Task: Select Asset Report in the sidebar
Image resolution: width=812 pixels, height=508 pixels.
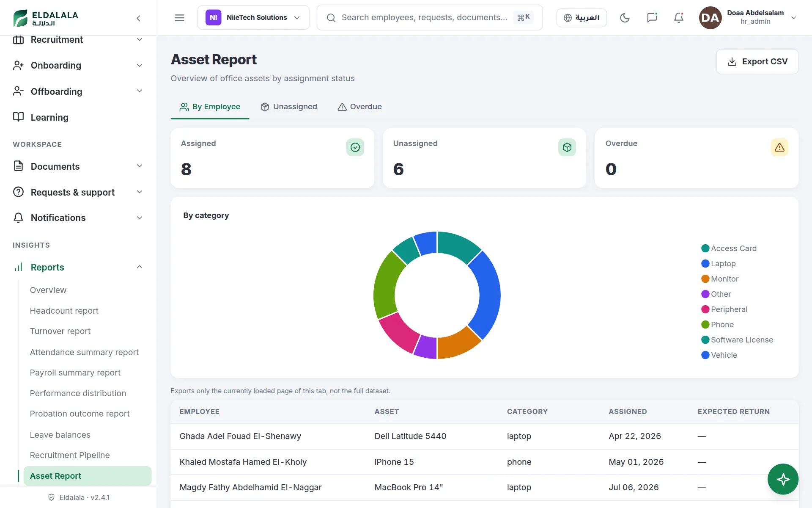Action: [87, 476]
